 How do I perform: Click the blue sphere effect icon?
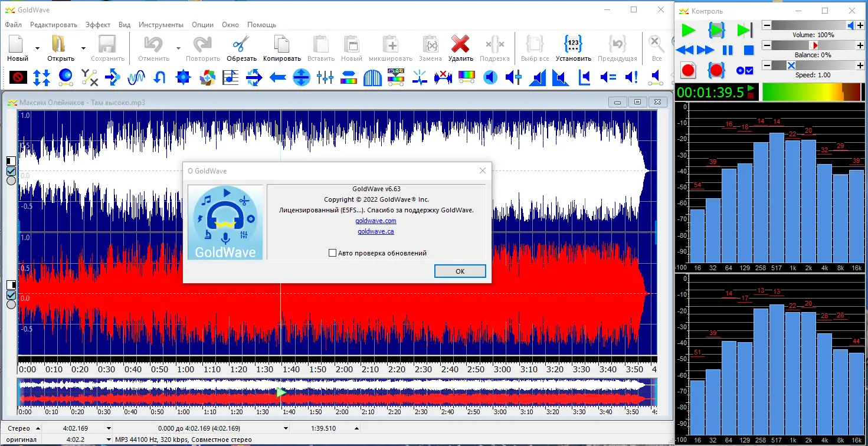pyautogui.click(x=65, y=77)
